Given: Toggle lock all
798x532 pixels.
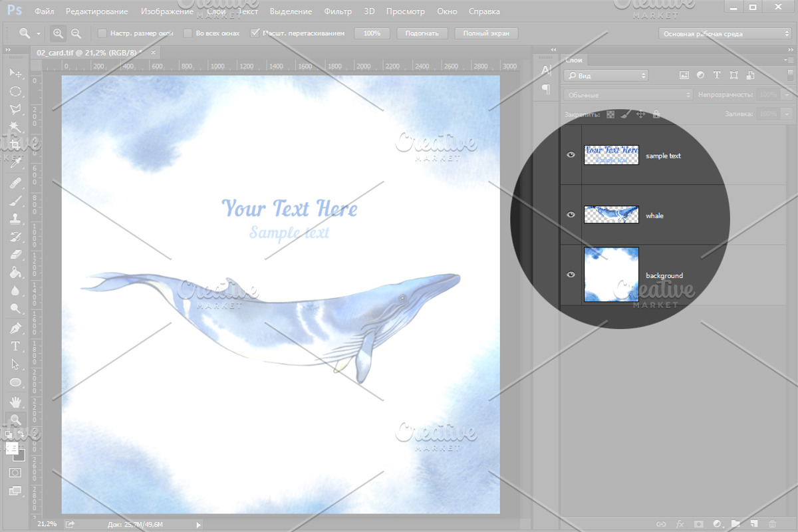Looking at the screenshot, I should 656,114.
